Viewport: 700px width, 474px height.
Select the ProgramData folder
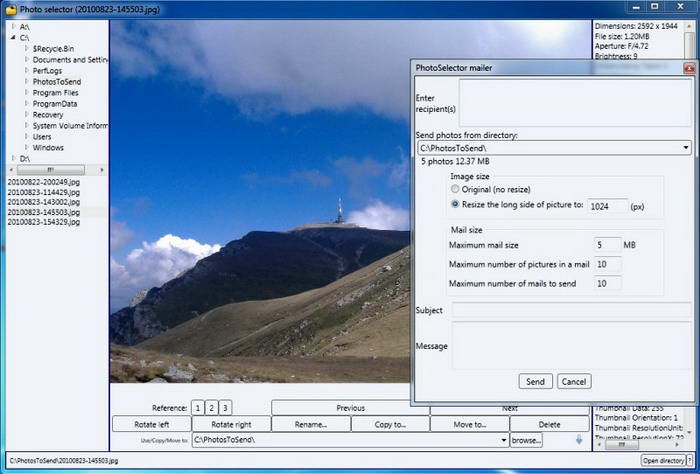[55, 104]
